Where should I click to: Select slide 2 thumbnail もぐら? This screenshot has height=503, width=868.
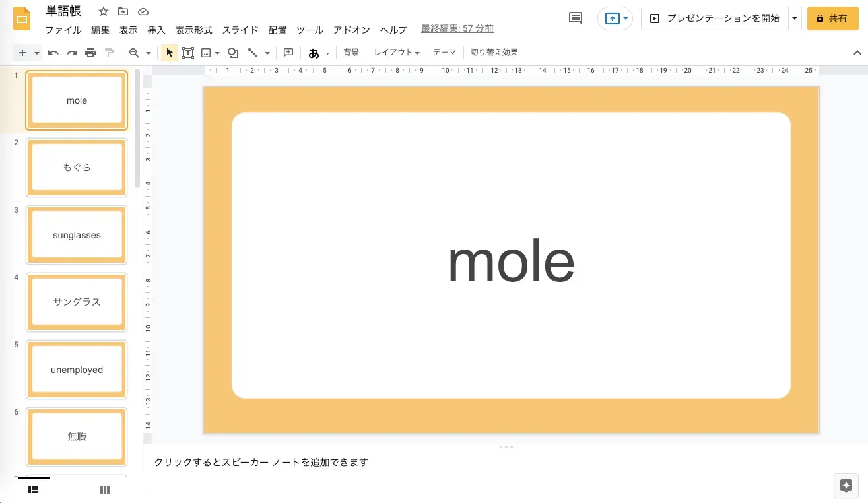(77, 168)
